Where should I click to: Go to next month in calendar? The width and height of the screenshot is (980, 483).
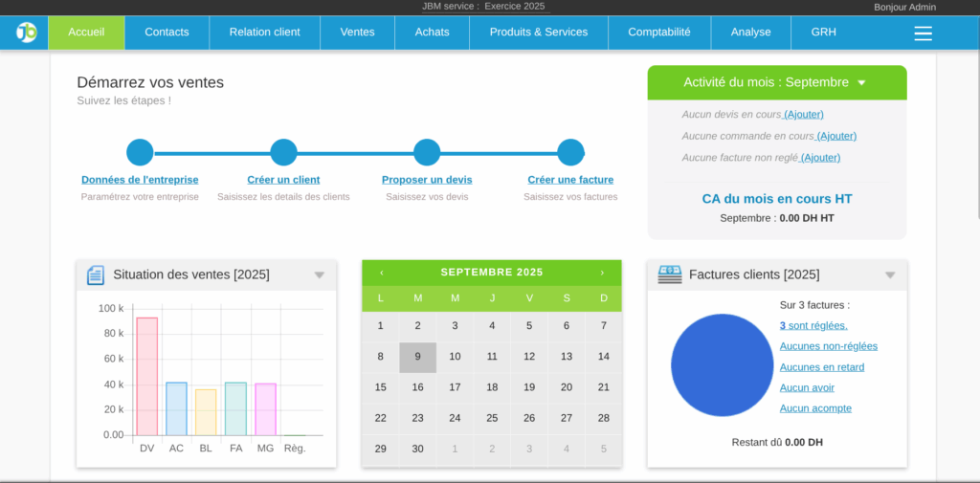click(x=602, y=273)
